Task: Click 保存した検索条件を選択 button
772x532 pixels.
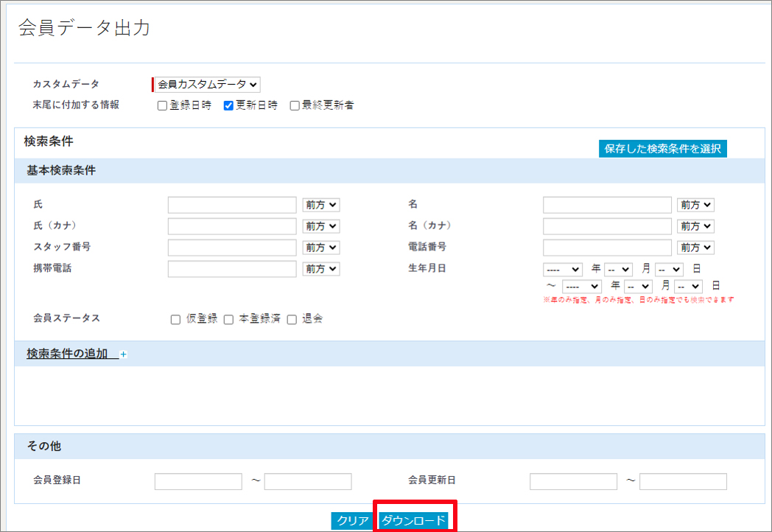Action: point(663,149)
